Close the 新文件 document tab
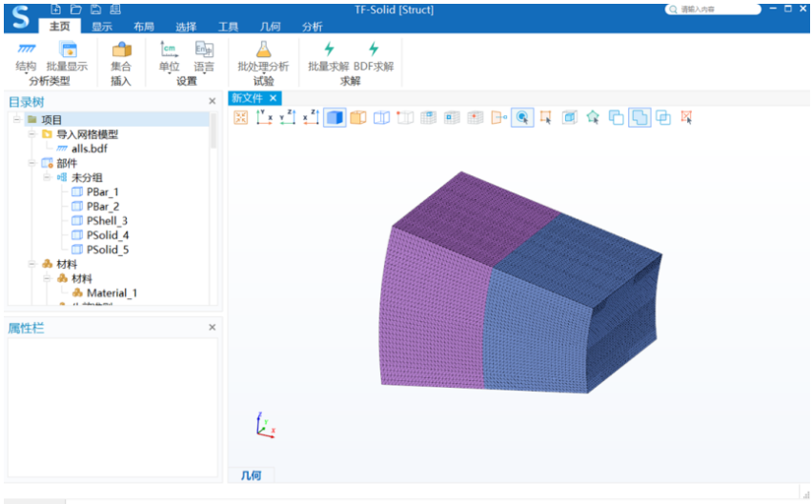The image size is (812, 504). click(273, 98)
